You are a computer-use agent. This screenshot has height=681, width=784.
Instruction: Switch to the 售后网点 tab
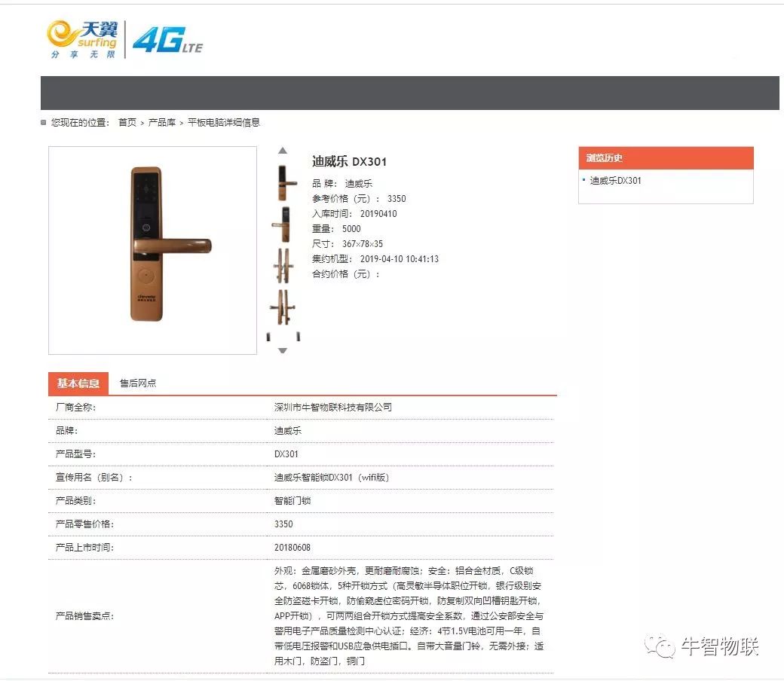(x=138, y=383)
